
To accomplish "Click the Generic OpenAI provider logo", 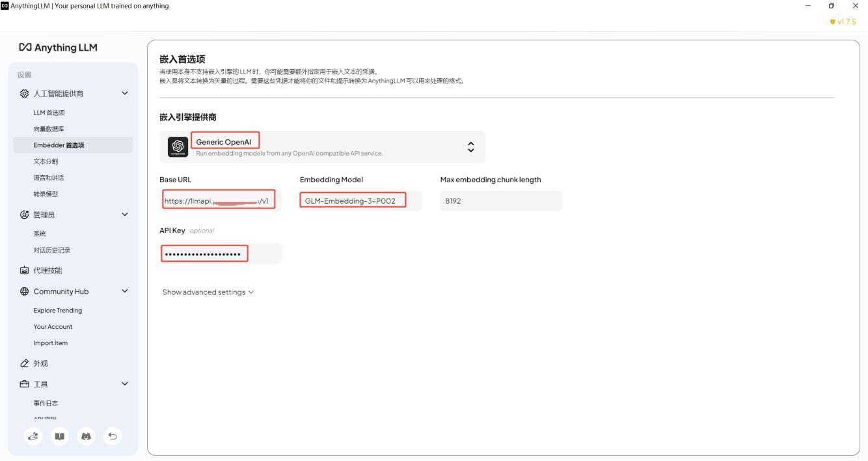I will point(178,147).
